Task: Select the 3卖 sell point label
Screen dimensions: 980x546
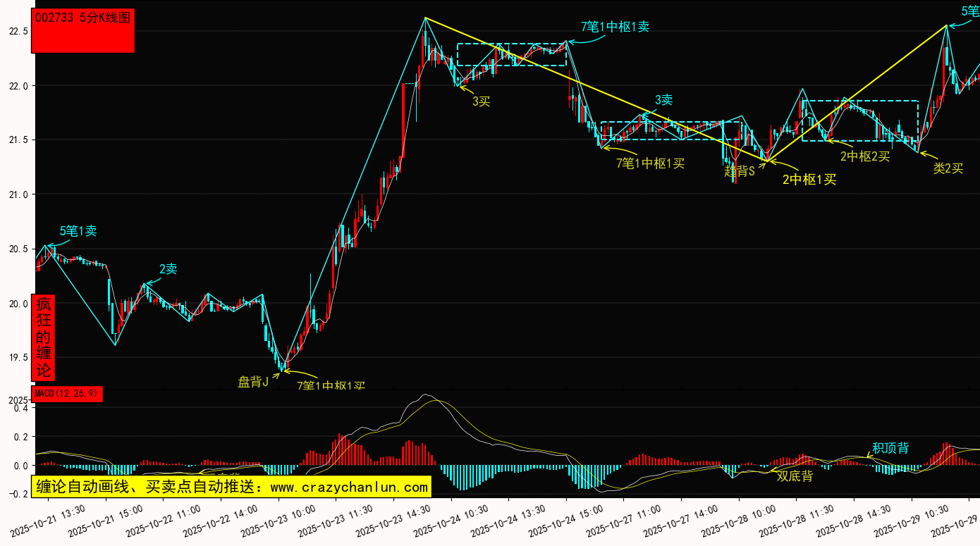Action: [x=663, y=100]
